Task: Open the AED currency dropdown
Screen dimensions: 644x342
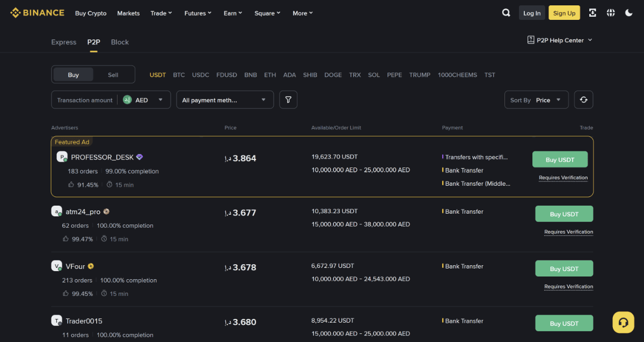Action: pyautogui.click(x=144, y=99)
